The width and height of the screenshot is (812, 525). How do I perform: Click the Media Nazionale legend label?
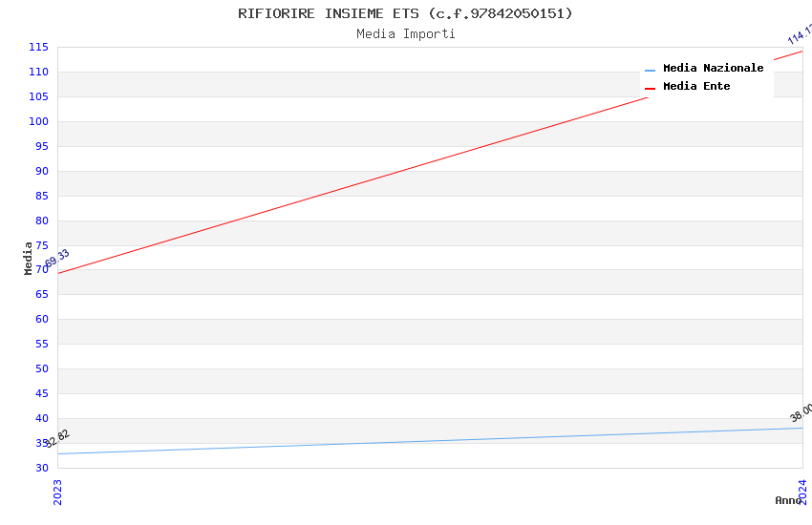[713, 68]
